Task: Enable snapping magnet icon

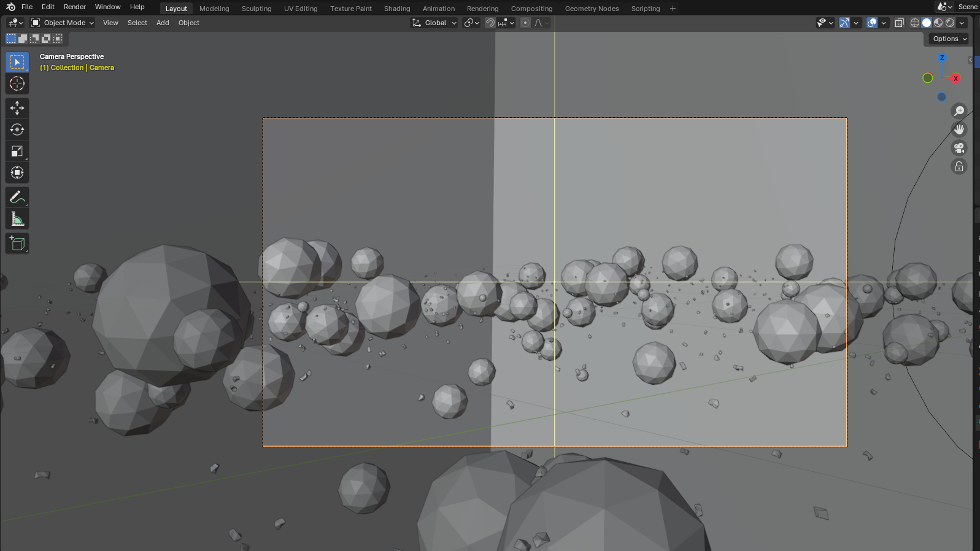Action: 490,23
